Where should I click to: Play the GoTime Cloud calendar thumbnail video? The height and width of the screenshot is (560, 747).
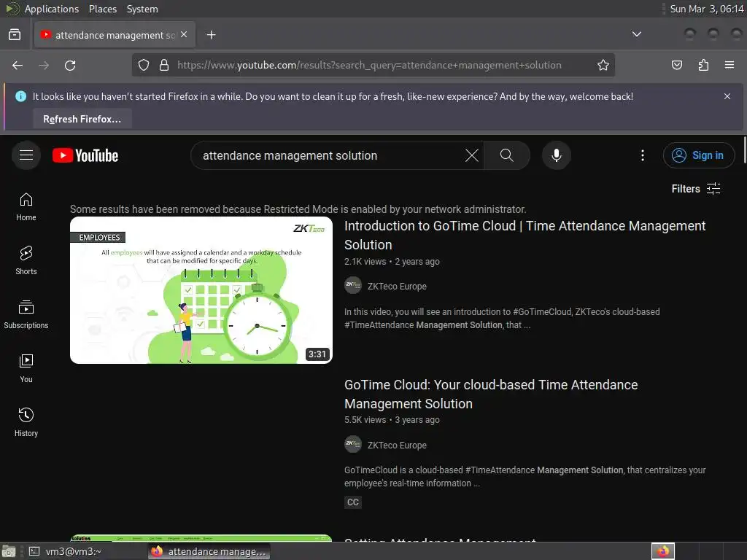pos(201,290)
